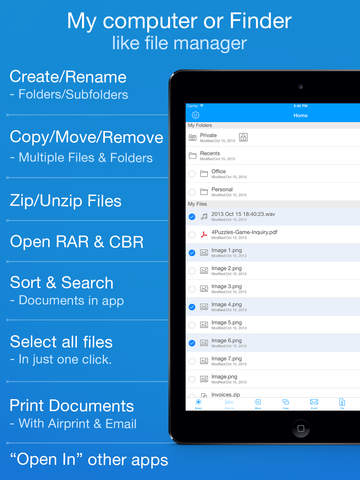Uncheck the 2013 Oct 15 wav file
360x480 pixels.
point(192,217)
